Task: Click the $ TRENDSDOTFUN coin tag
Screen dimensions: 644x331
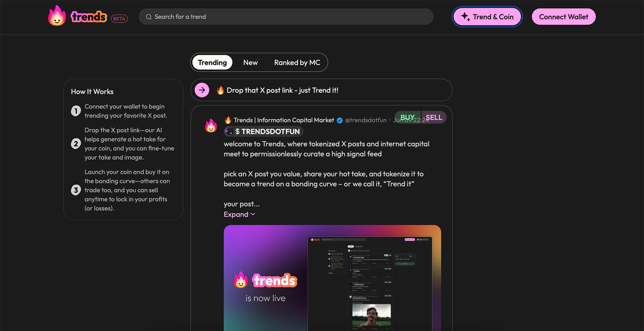Action: 264,131
